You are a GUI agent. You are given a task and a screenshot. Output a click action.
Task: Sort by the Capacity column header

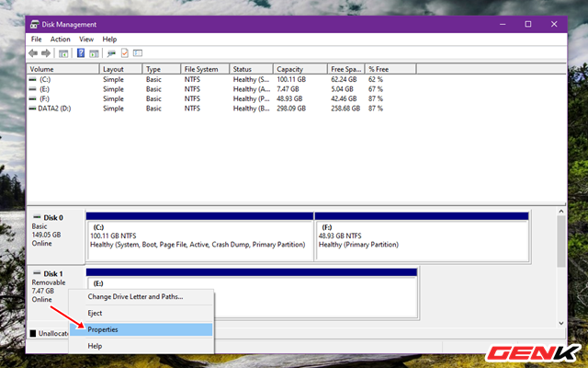[289, 69]
